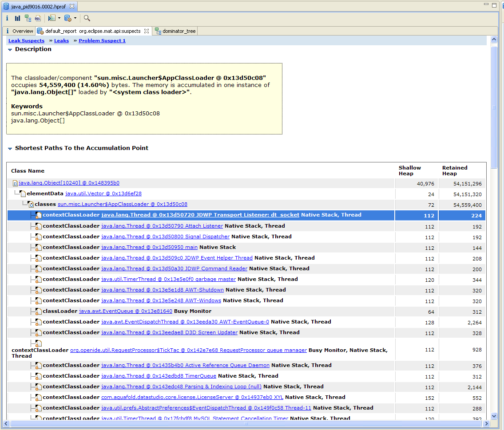The width and height of the screenshot is (504, 430).
Task: Click thread icon in LicenseServer XYL row
Action: (x=39, y=398)
